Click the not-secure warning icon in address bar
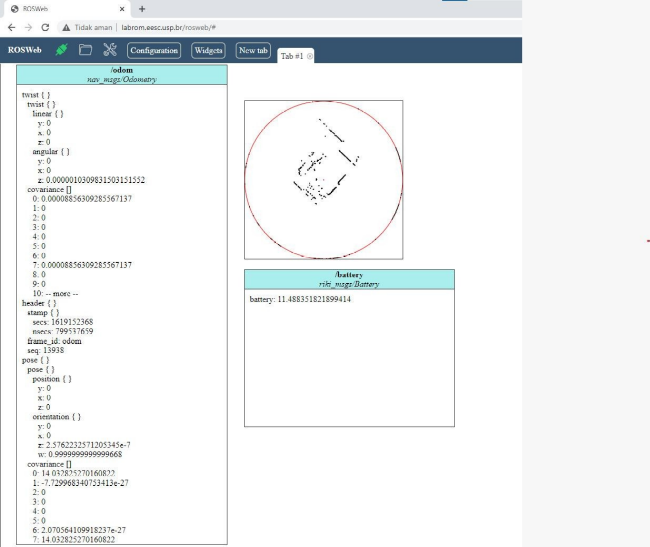Viewport: 650px width, 547px height. tap(66, 27)
